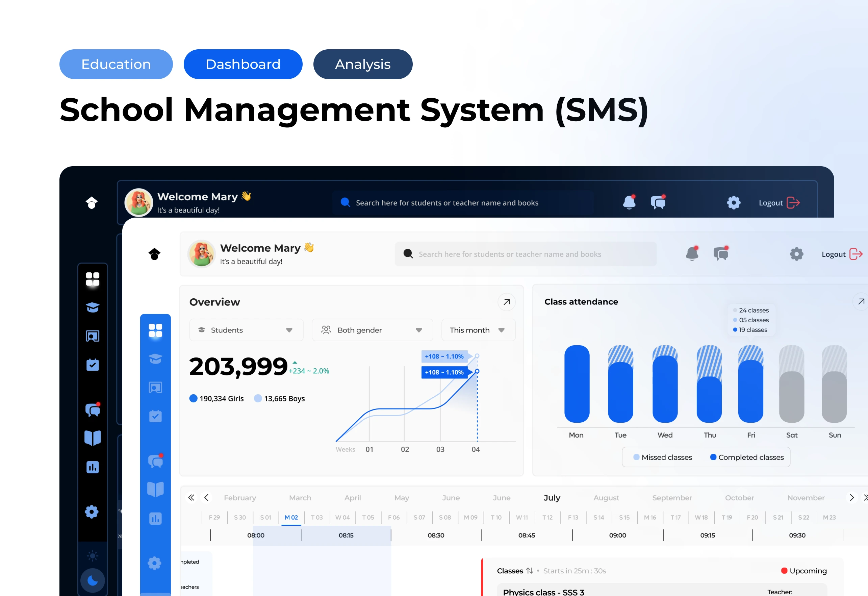The image size is (868, 596).
Task: Open notifications bell in dark header
Action: click(629, 202)
